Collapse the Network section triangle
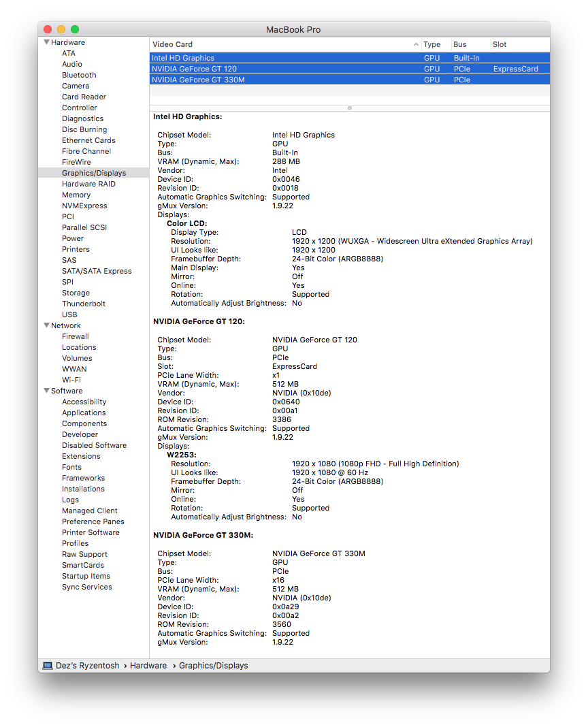 pyautogui.click(x=46, y=325)
